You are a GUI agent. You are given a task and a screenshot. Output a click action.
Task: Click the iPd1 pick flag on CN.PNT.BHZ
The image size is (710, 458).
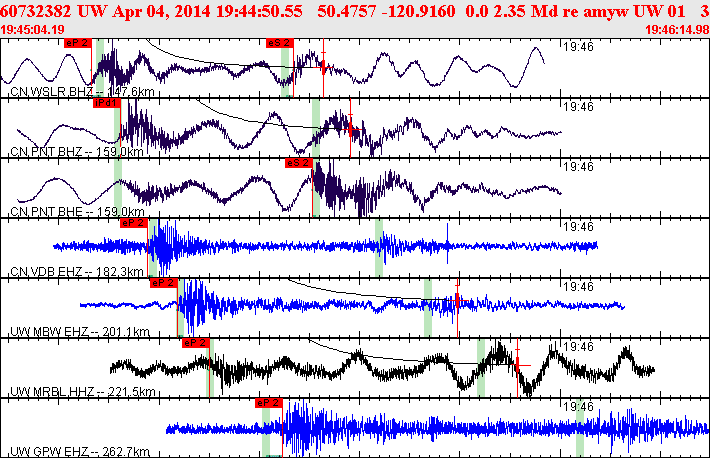coord(107,103)
